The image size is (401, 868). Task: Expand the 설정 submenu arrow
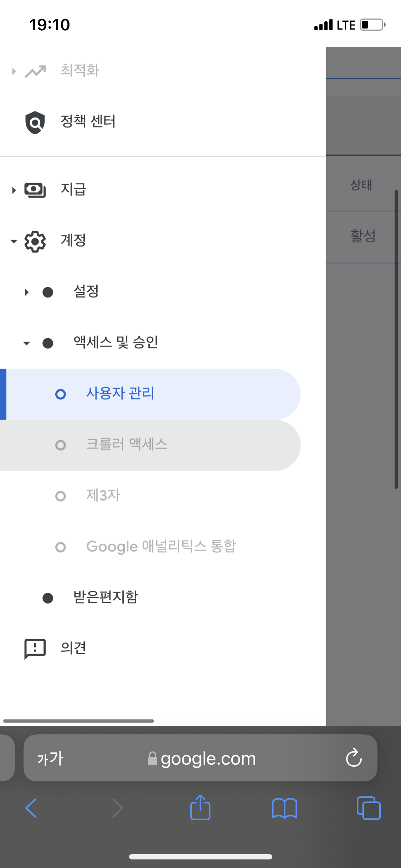coord(27,293)
